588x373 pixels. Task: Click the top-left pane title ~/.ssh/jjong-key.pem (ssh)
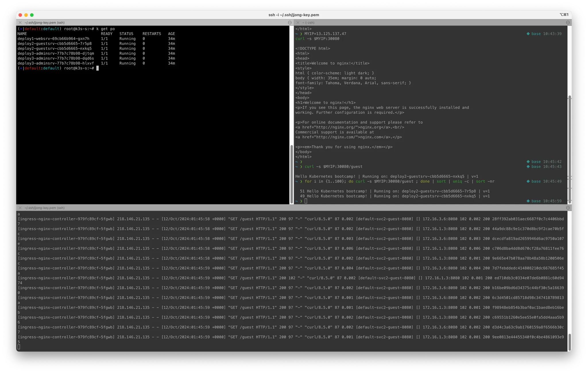(45, 22)
